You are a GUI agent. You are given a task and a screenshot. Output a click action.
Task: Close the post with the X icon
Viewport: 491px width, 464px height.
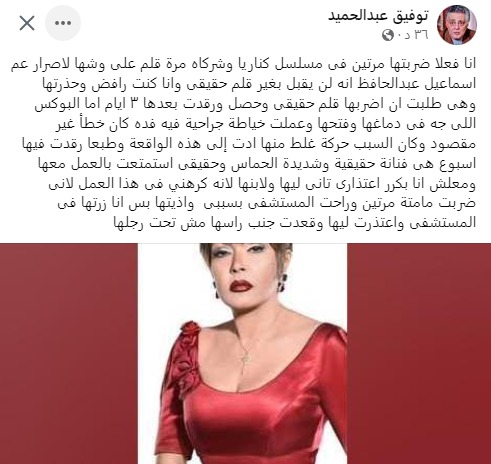27,23
